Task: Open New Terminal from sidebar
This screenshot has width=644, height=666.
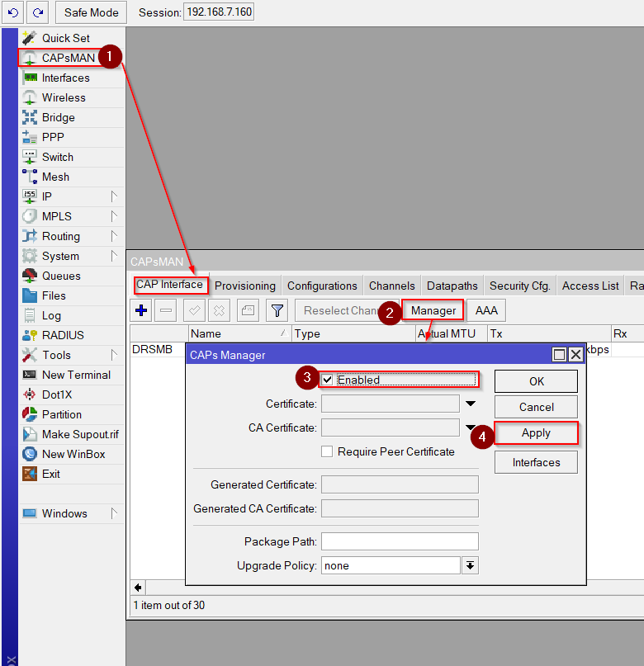Action: 76,375
